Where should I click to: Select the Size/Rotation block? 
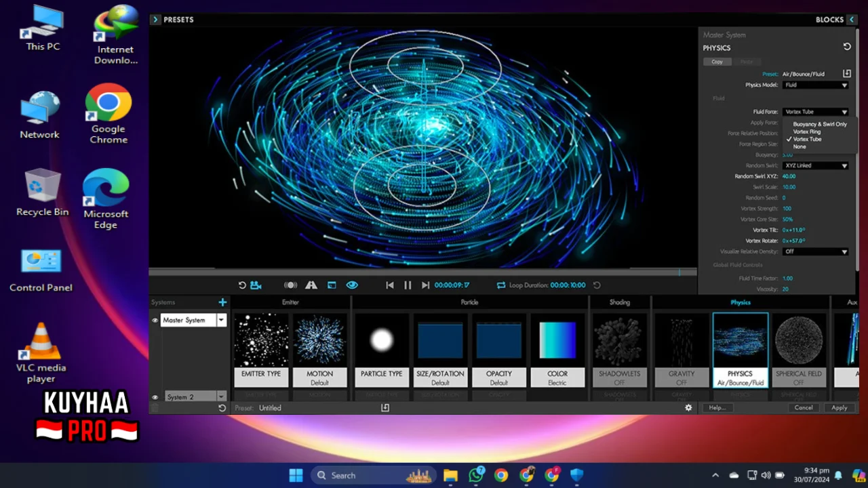[x=440, y=350]
